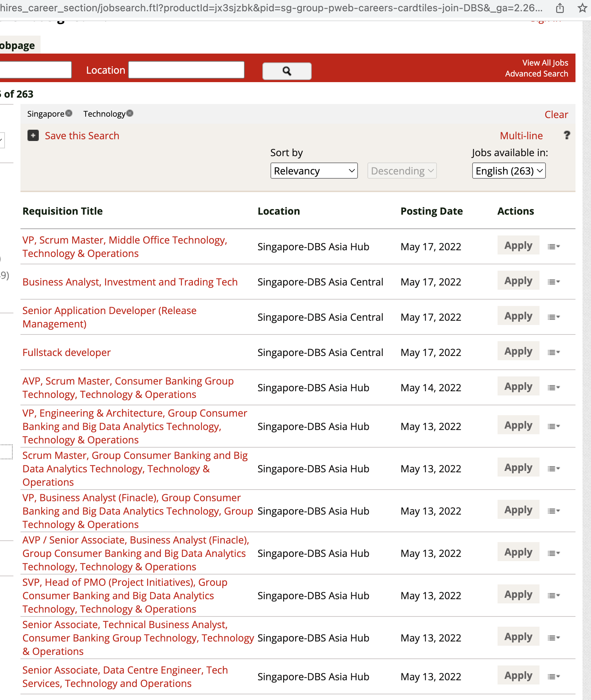Apply to Senior Application Developer job
591x700 pixels.
[x=518, y=316]
